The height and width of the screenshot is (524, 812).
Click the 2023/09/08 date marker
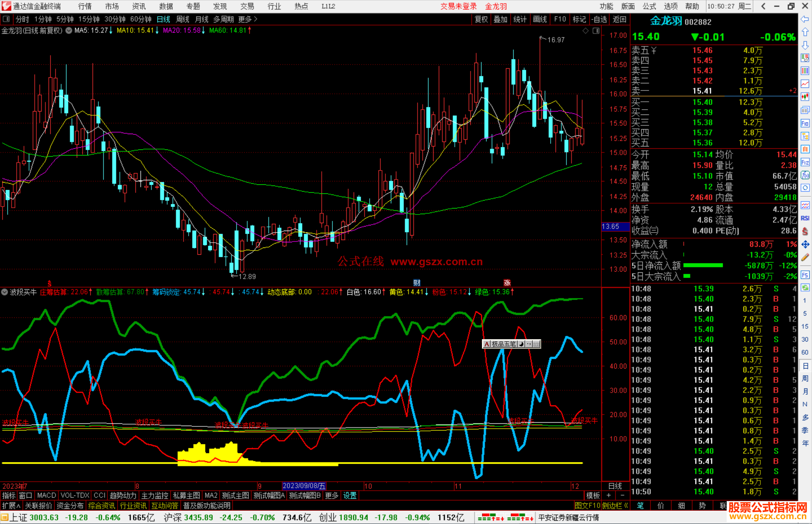pyautogui.click(x=304, y=486)
